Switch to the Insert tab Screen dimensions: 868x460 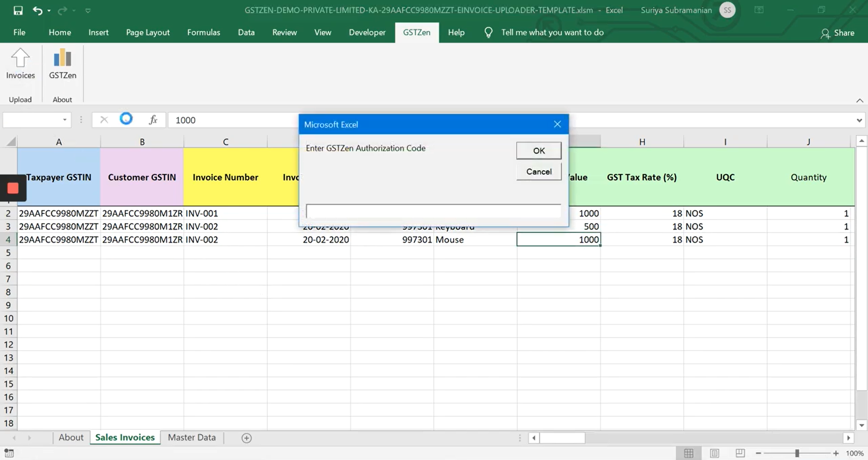point(98,33)
